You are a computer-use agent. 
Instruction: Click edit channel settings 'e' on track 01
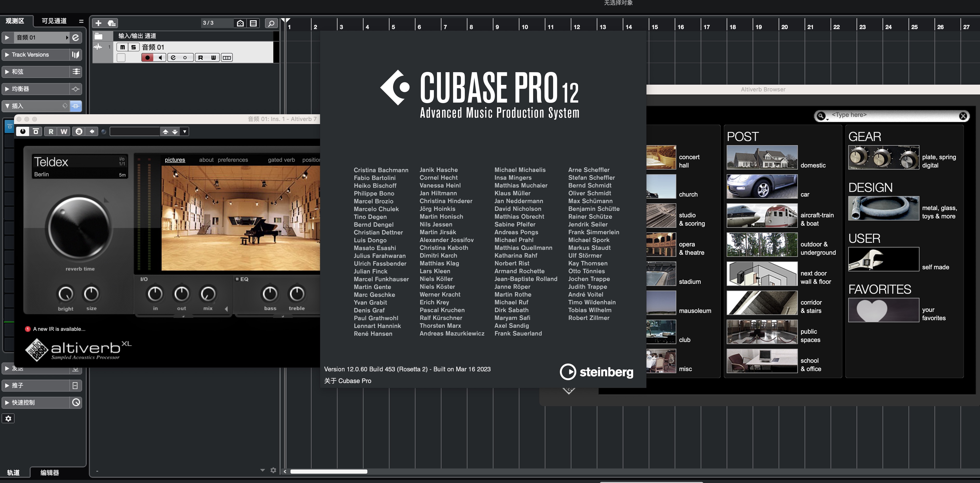[173, 57]
